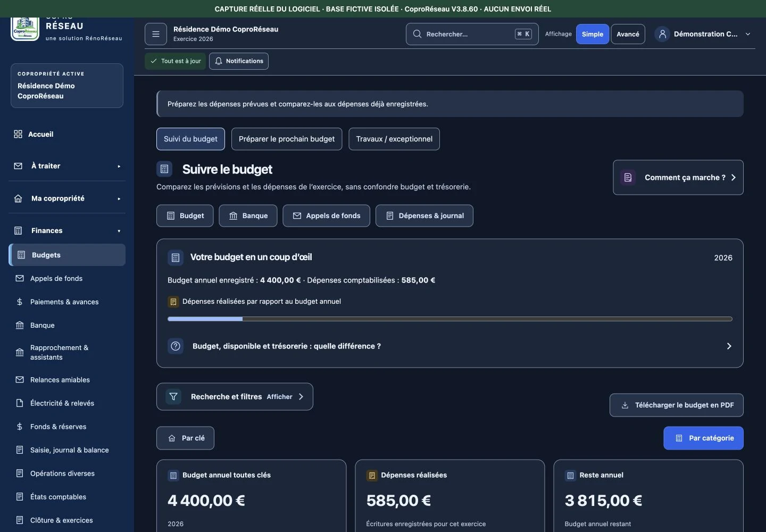Screen dimensions: 766x532
Task: Click the house icon in Par clé
Action: pos(172,438)
